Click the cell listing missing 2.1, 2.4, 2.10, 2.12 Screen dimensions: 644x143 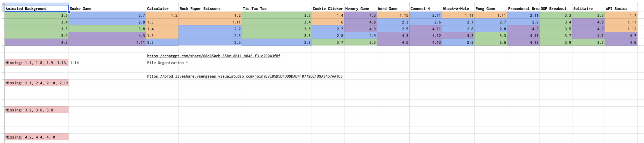tap(37, 83)
